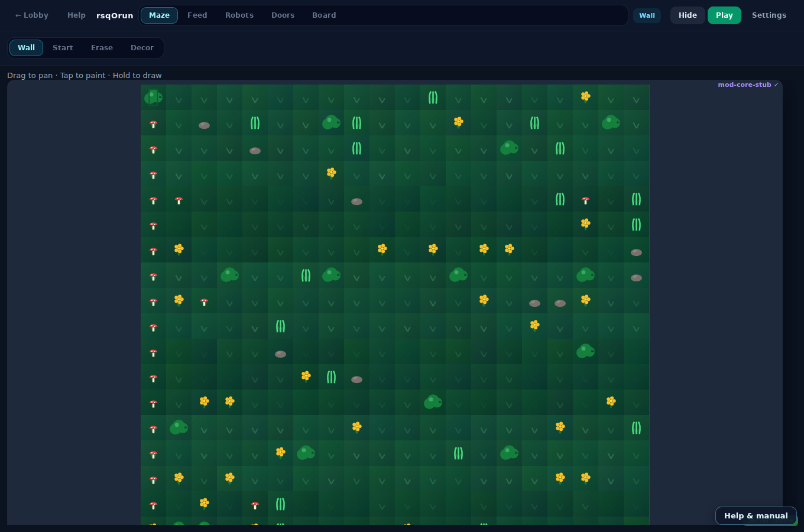
Task: Switch to the Feed tab
Action: point(197,15)
